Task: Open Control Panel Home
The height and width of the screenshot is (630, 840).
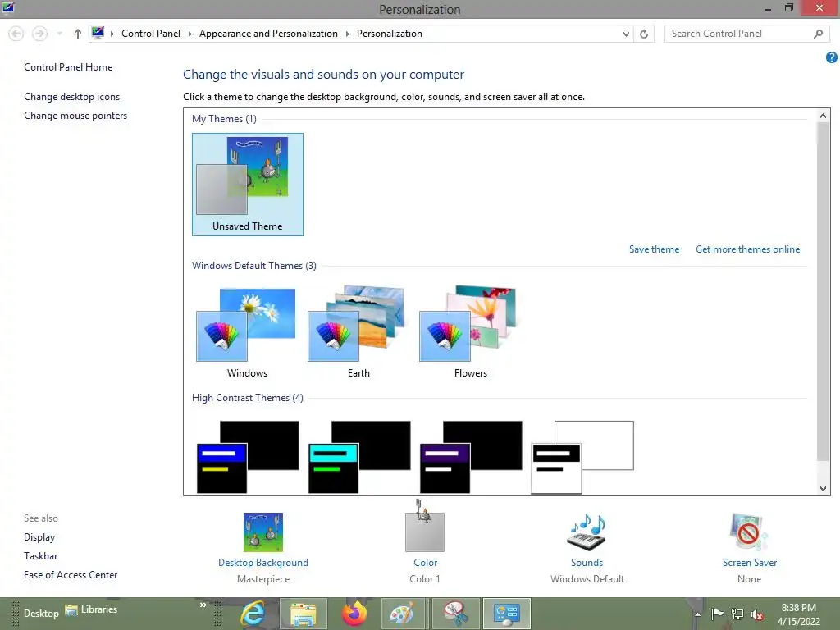Action: click(68, 67)
